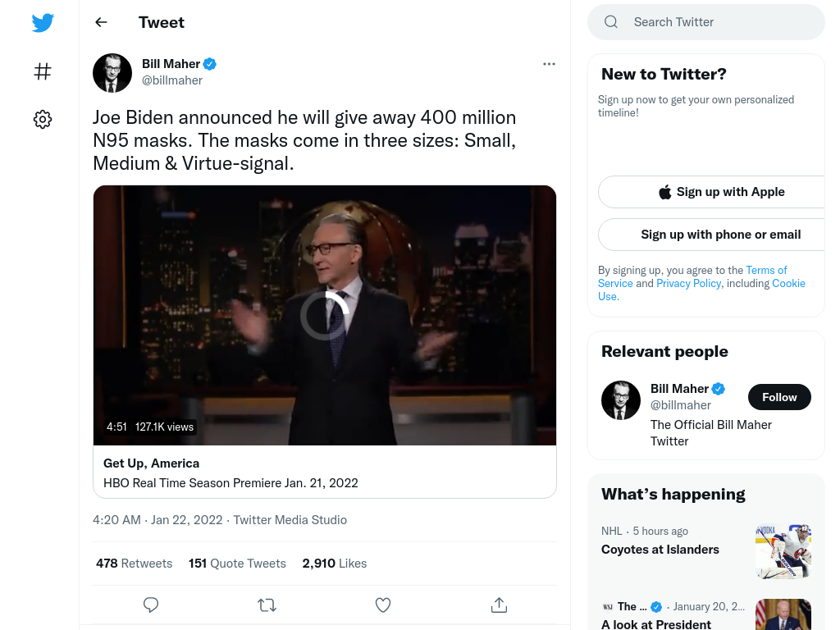Click the Twitter bird home logo

[x=43, y=22]
